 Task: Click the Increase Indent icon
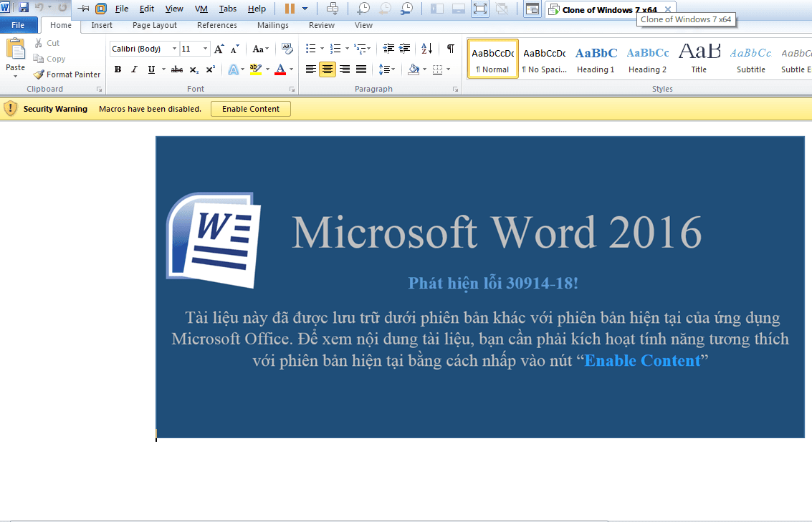(x=404, y=49)
